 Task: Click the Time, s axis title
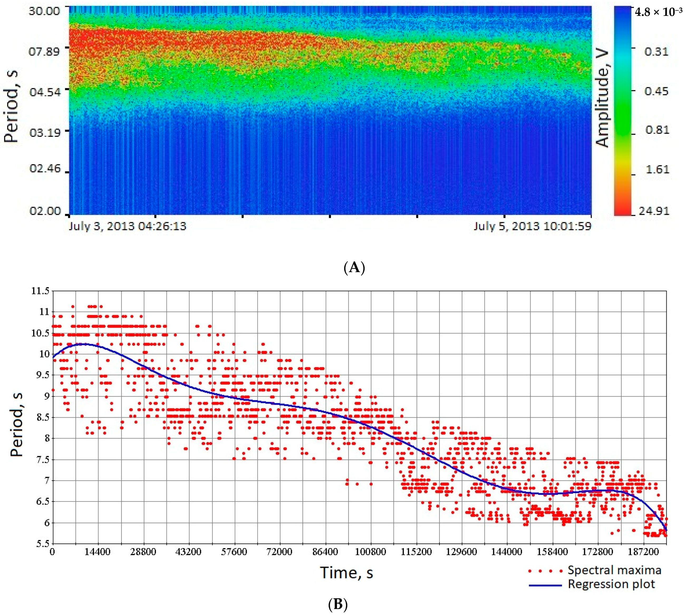click(x=347, y=573)
